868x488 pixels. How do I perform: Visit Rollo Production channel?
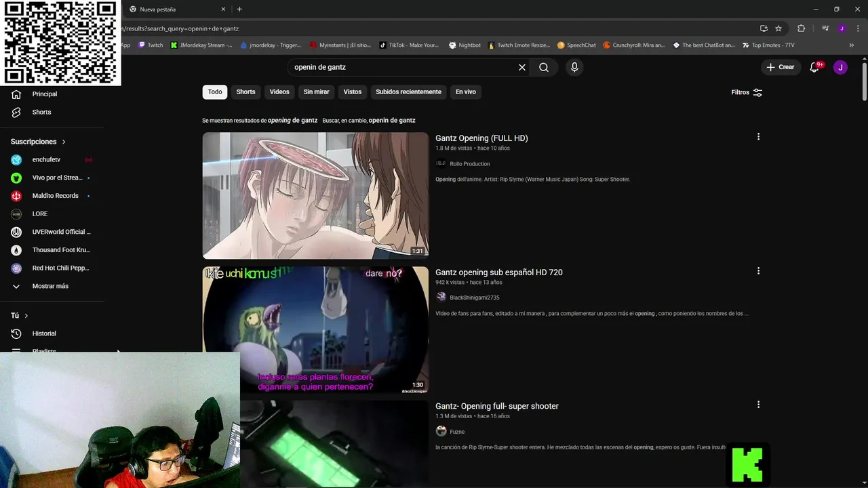click(469, 164)
